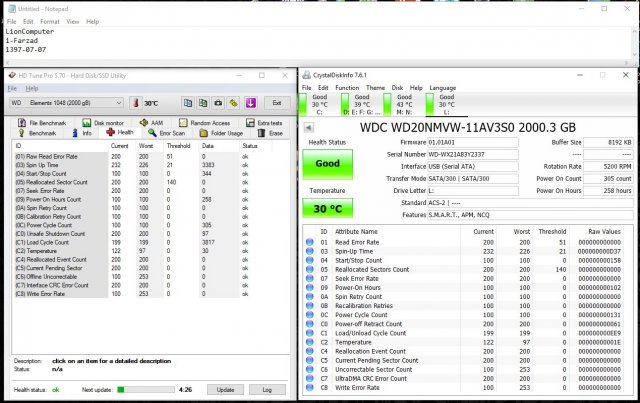Screen dimensions: 640x403
Task: Open the Language menu in CrystalDiskInfo
Action: pyautogui.click(x=442, y=87)
